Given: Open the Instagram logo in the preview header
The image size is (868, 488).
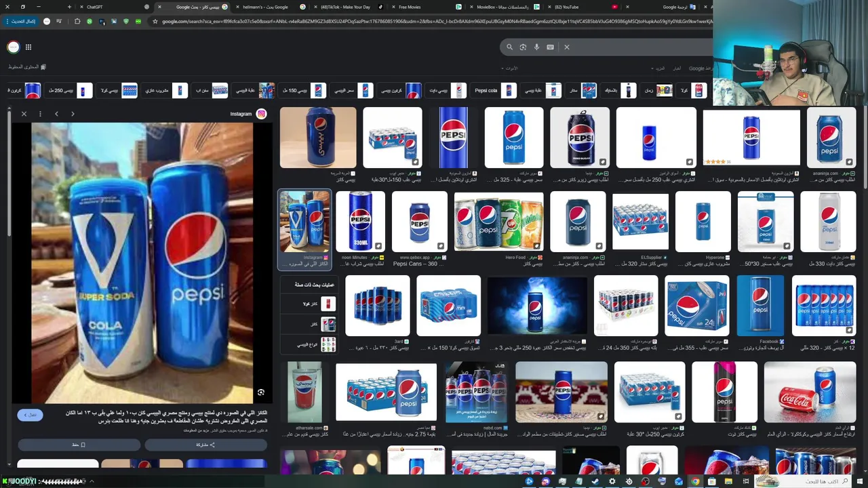Looking at the screenshot, I should (261, 114).
